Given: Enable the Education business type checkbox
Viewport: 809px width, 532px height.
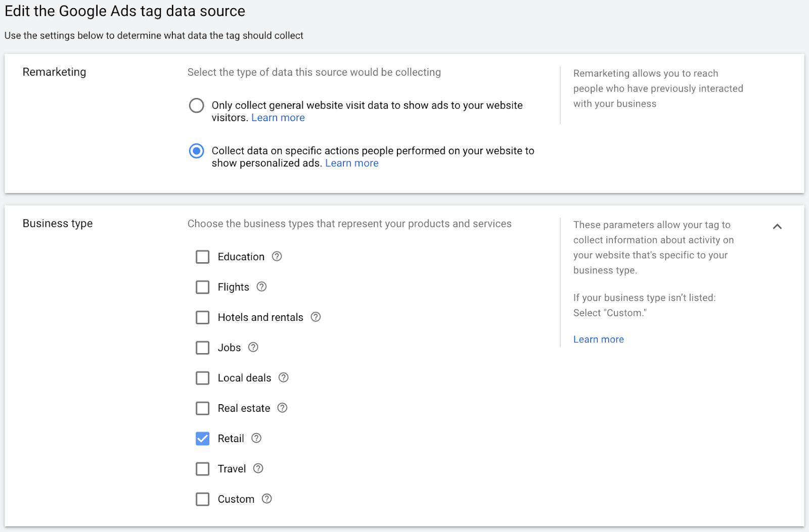Looking at the screenshot, I should click(x=202, y=257).
